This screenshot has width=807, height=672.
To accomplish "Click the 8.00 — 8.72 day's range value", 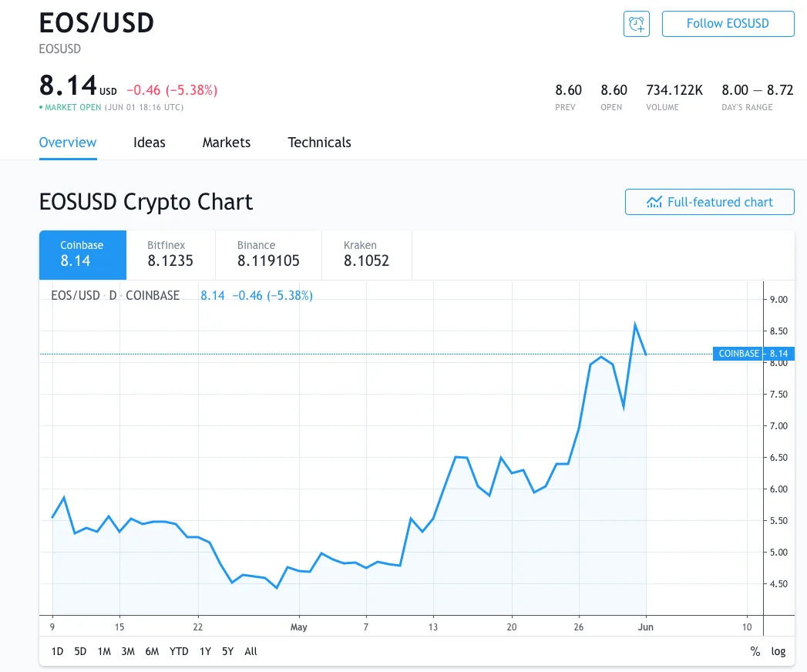I will [758, 90].
